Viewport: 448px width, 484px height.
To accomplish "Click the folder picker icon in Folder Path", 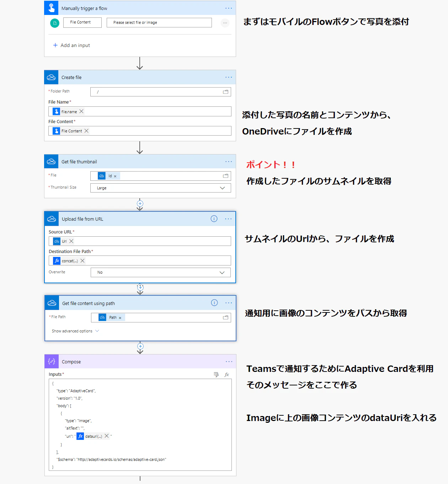I will 225,92.
